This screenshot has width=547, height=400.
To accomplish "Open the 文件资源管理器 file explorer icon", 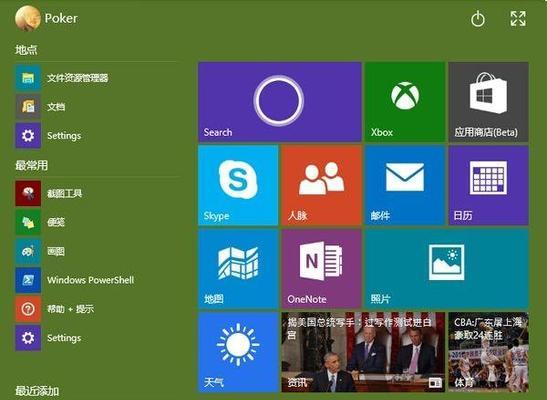I will tap(28, 77).
